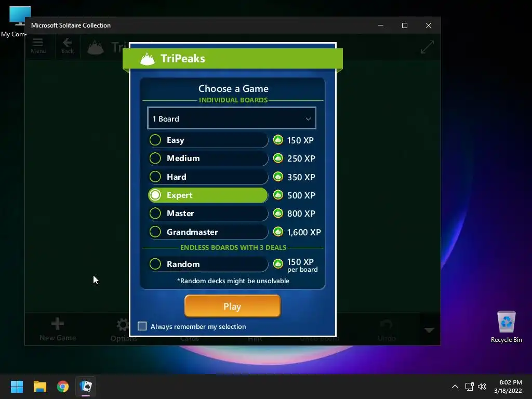Image resolution: width=532 pixels, height=399 pixels.
Task: Select the Random endless boards option
Action: click(x=208, y=264)
